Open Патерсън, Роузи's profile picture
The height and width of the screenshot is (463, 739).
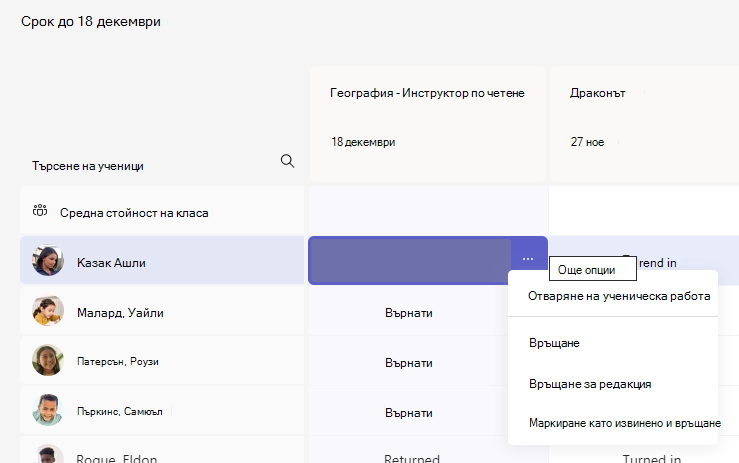(x=48, y=360)
